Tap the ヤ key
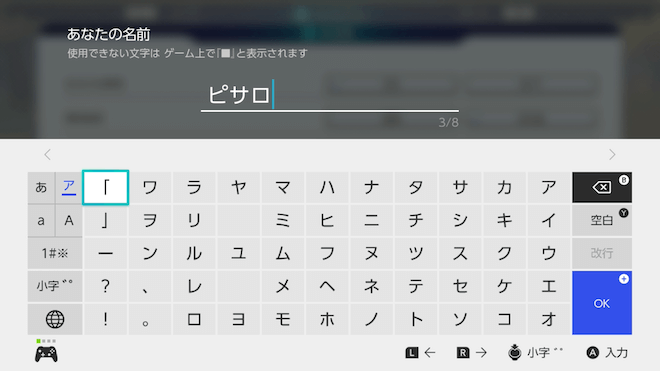Screen dimensions: 660x371 point(239,187)
